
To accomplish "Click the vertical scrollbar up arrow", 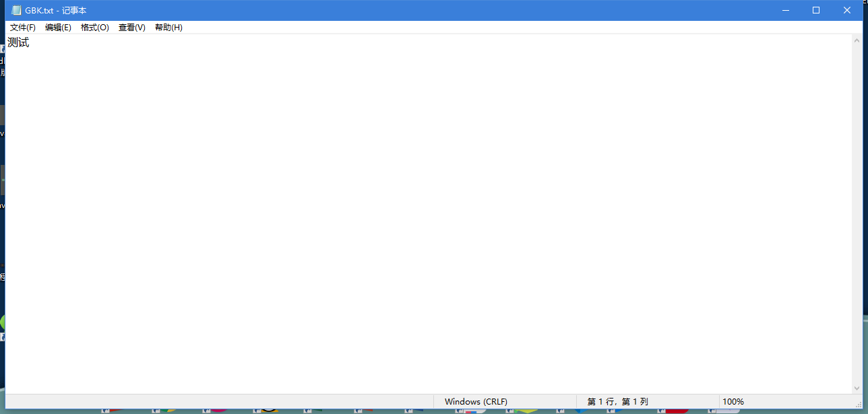I will [857, 40].
